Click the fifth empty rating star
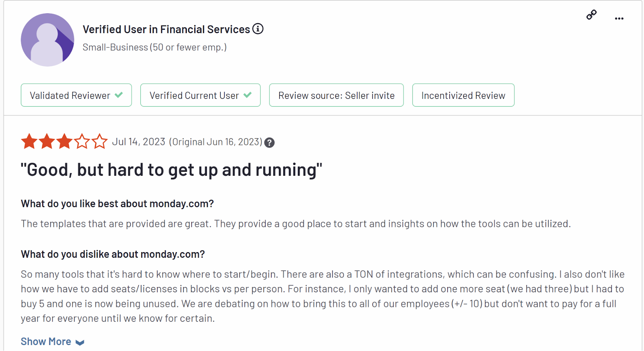 99,142
